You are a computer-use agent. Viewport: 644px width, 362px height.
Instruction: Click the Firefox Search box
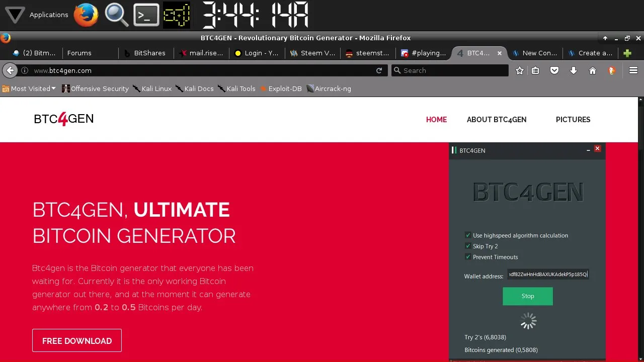(450, 70)
